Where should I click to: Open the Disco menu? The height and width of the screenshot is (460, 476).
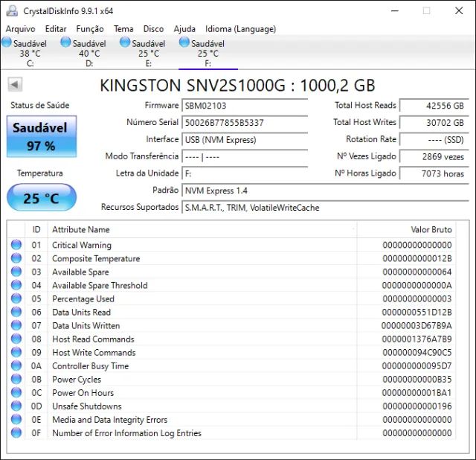153,29
